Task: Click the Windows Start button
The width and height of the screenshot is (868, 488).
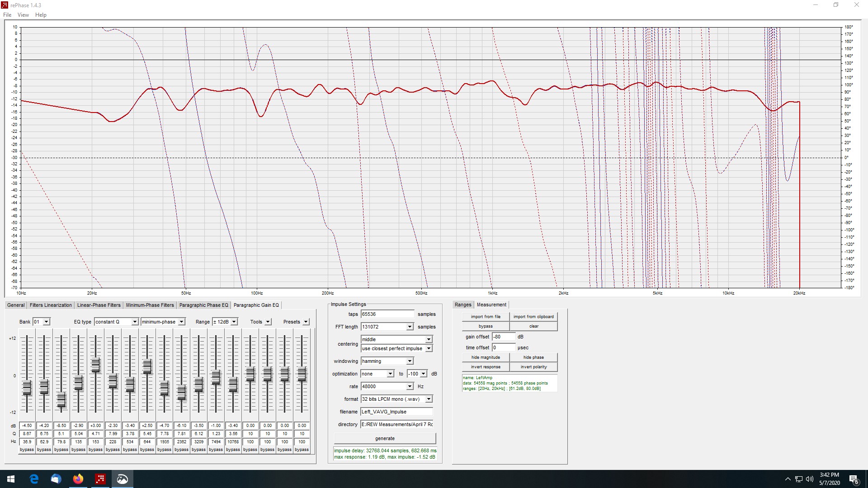Action: (x=11, y=479)
